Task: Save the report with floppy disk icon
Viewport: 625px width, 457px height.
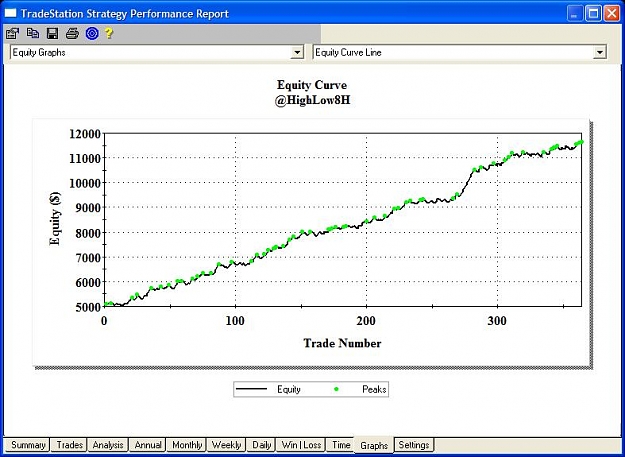Action: pyautogui.click(x=53, y=33)
